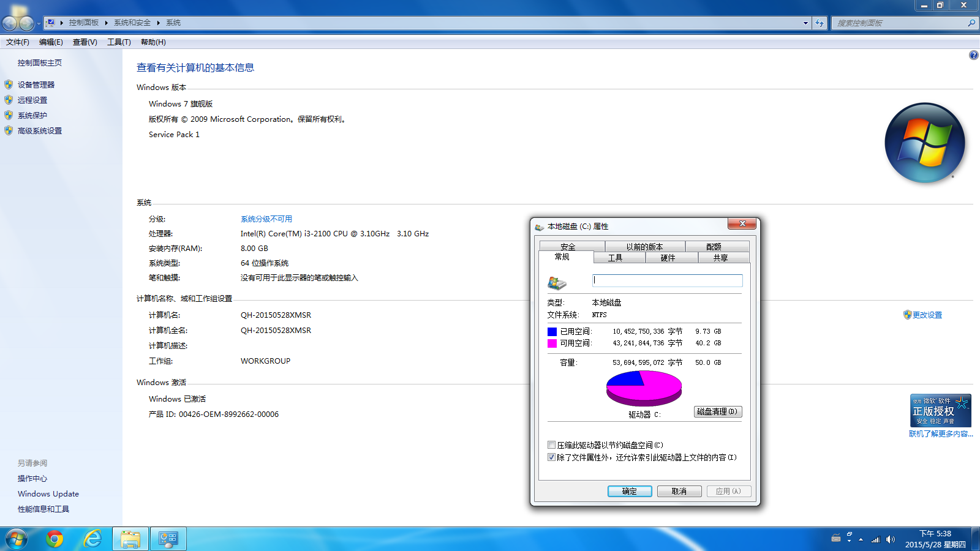Viewport: 980px width, 551px height.
Task: Click the address bar refresh icon
Action: coord(820,23)
